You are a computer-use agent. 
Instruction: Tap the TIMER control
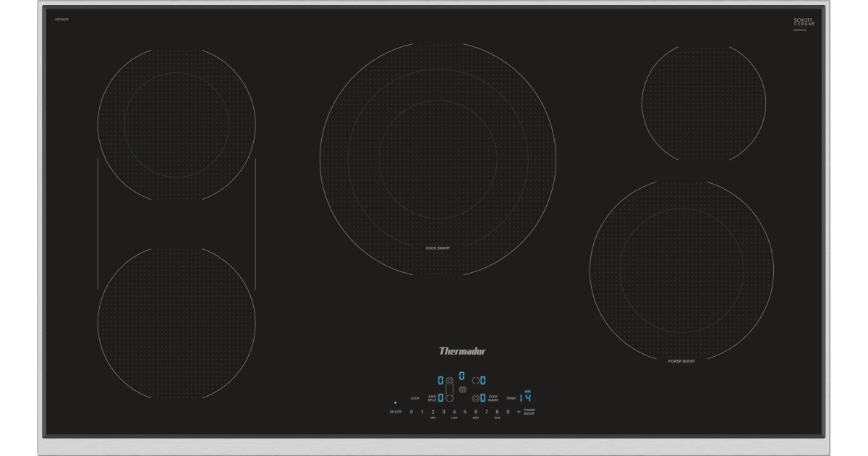click(511, 398)
